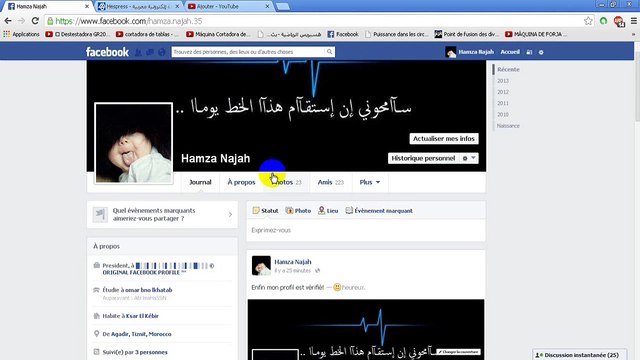Click the milestone flag icon

[100, 214]
